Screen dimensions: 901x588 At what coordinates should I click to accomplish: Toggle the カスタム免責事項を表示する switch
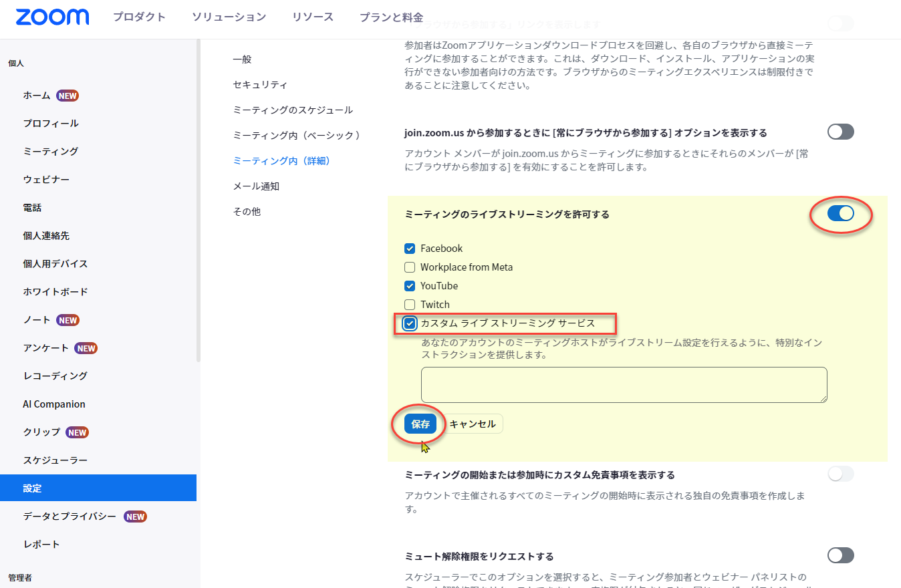tap(841, 474)
